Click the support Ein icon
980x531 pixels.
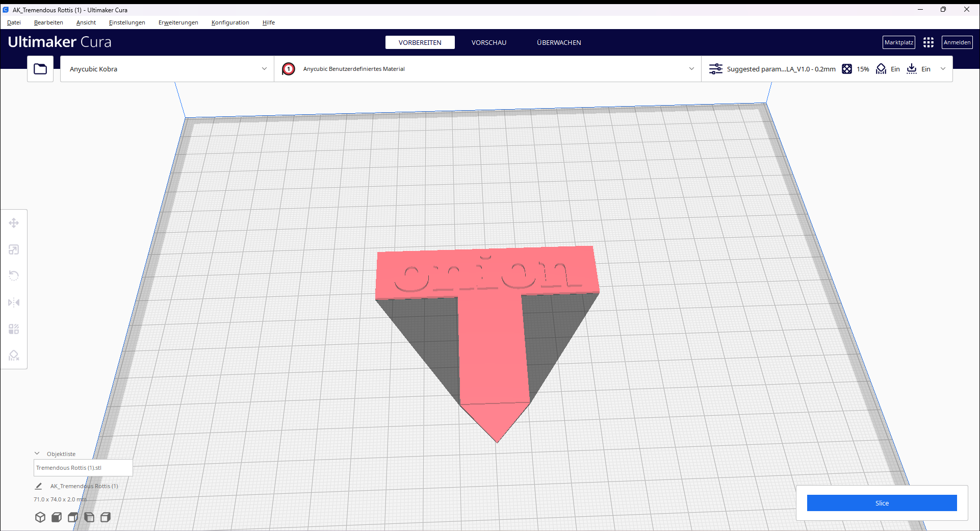tap(881, 69)
